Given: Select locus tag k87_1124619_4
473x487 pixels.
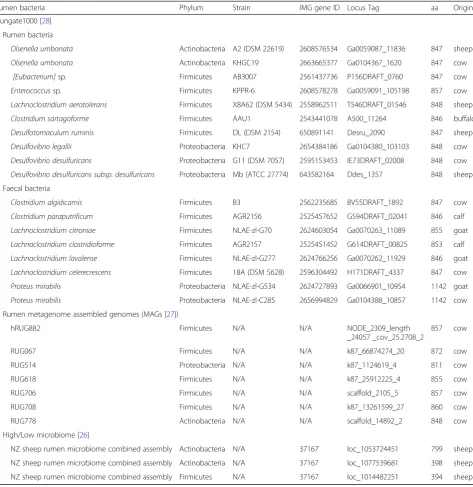Looking at the screenshot, I should coord(371,365).
